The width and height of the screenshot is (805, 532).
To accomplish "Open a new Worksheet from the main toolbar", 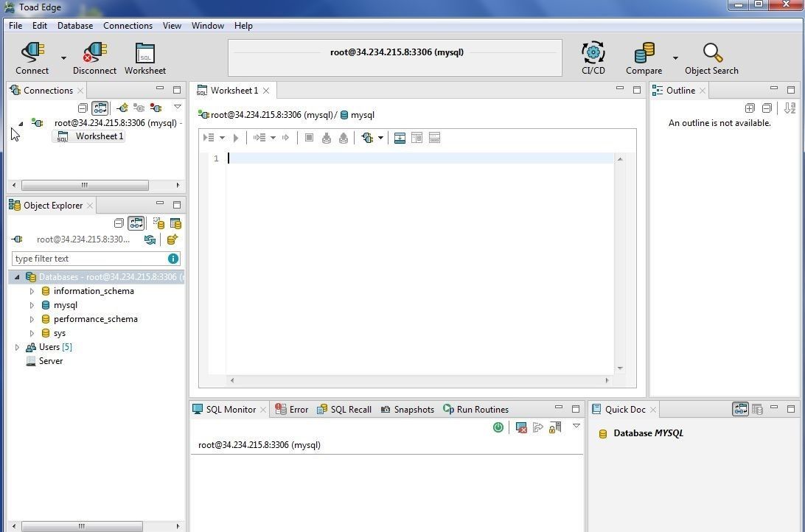I will 144,58.
